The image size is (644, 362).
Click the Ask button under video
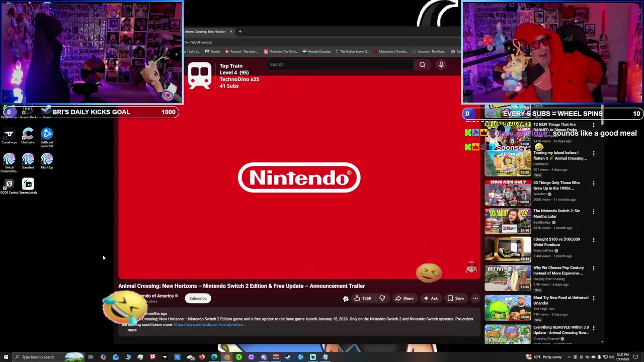(x=431, y=298)
